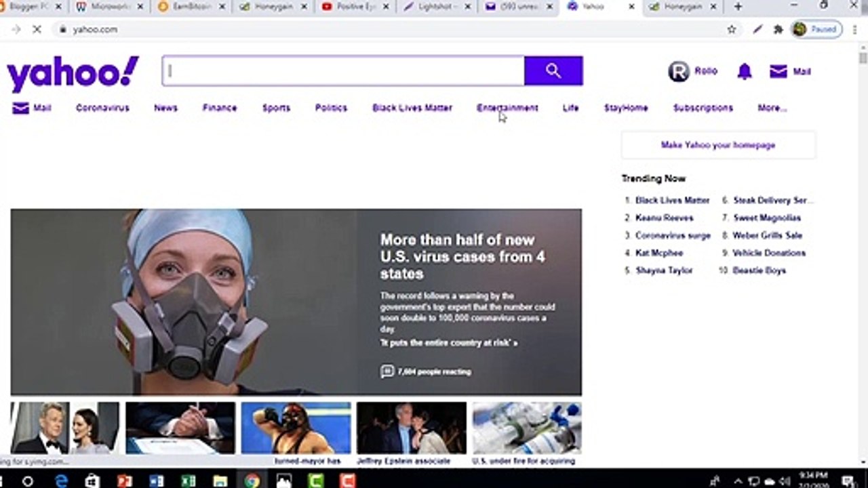Image resolution: width=868 pixels, height=488 pixels.
Task: Open the red Camtasia recorder taskbar icon
Action: [x=348, y=481]
